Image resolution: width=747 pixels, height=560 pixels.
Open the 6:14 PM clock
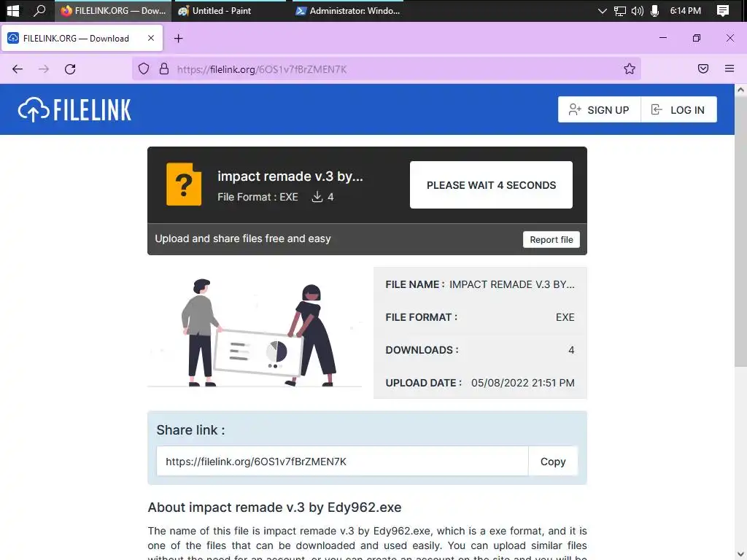point(685,10)
